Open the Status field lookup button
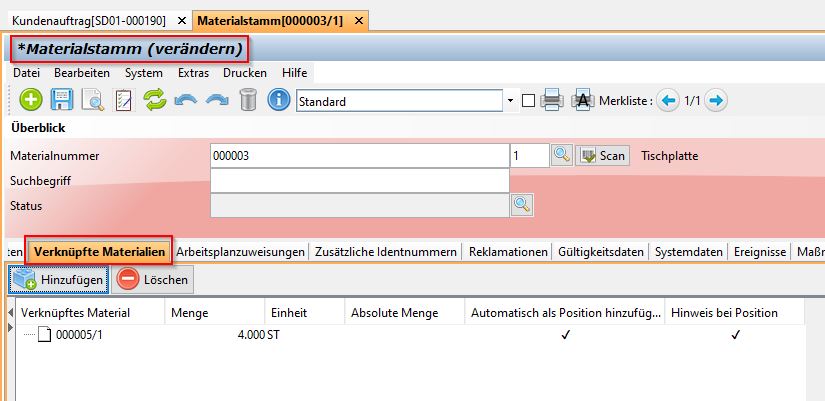This screenshot has height=401, width=825. coord(521,204)
